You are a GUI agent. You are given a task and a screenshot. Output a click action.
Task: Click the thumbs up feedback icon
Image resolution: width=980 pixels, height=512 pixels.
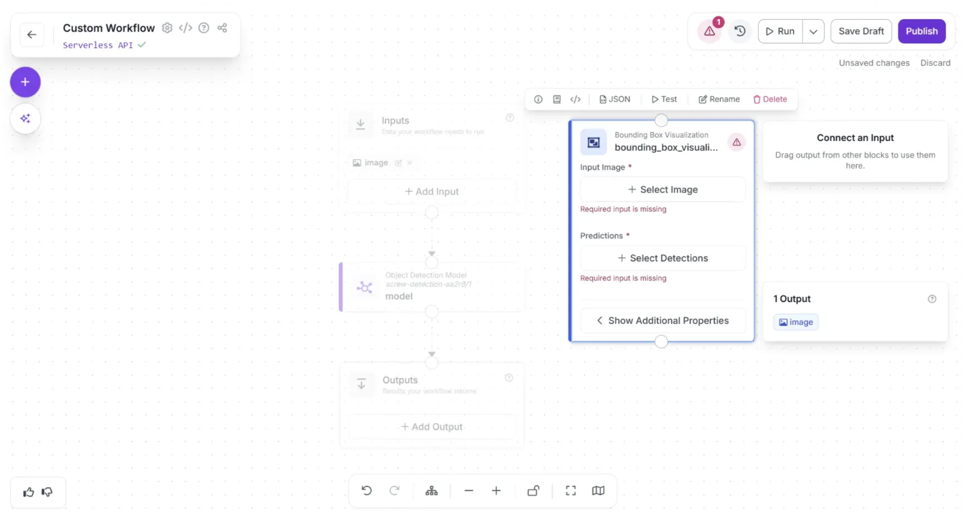[28, 492]
